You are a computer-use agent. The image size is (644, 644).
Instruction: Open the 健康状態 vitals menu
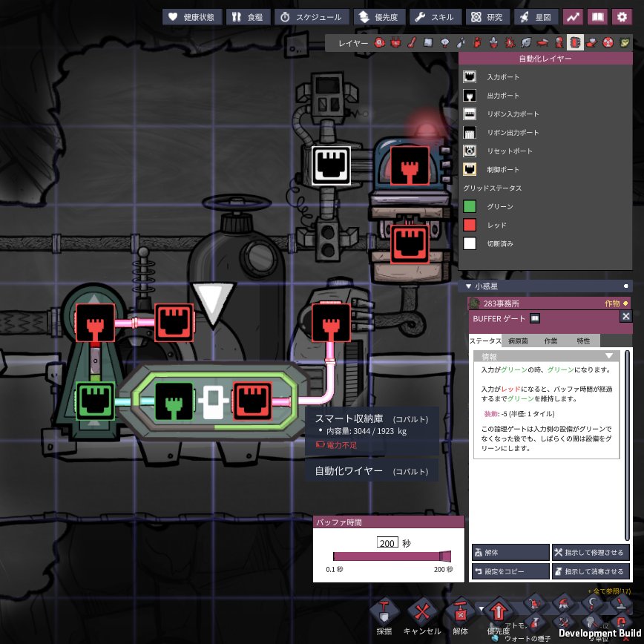[192, 17]
